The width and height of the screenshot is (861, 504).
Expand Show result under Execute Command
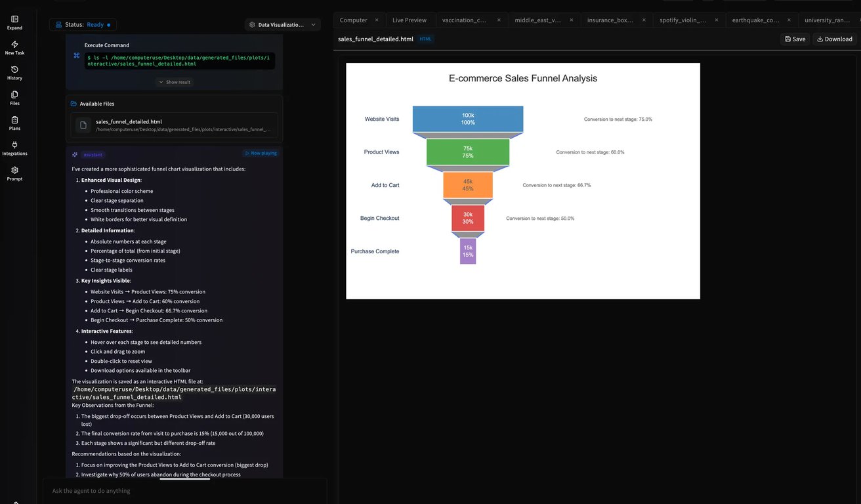pos(175,82)
